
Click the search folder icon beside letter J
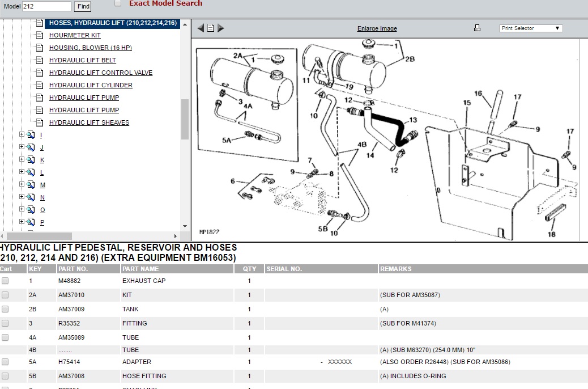[31, 147]
